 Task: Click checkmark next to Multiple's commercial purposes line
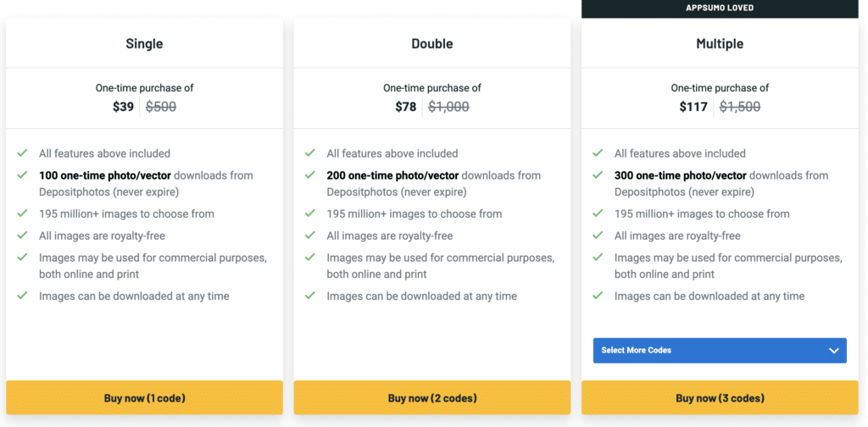pyautogui.click(x=598, y=258)
